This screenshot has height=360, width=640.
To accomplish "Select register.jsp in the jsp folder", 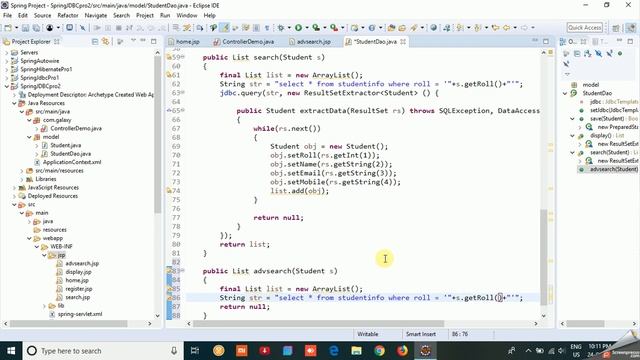I will click(x=78, y=289).
